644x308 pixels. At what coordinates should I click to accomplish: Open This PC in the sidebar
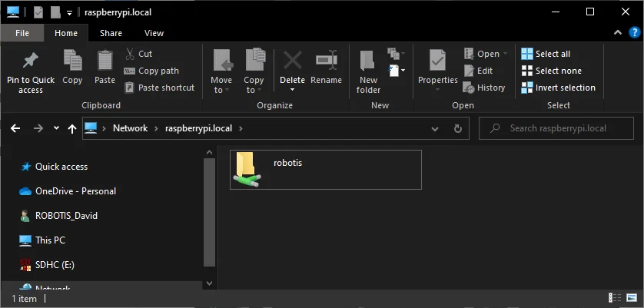(42, 240)
